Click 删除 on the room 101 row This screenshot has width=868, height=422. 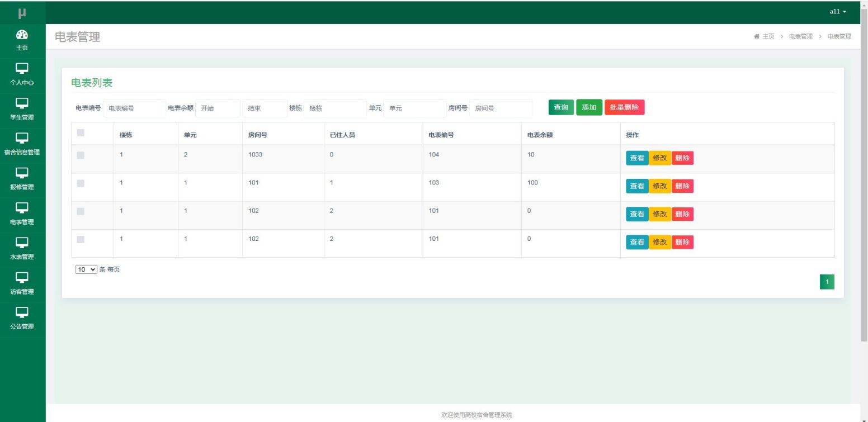[x=682, y=186]
